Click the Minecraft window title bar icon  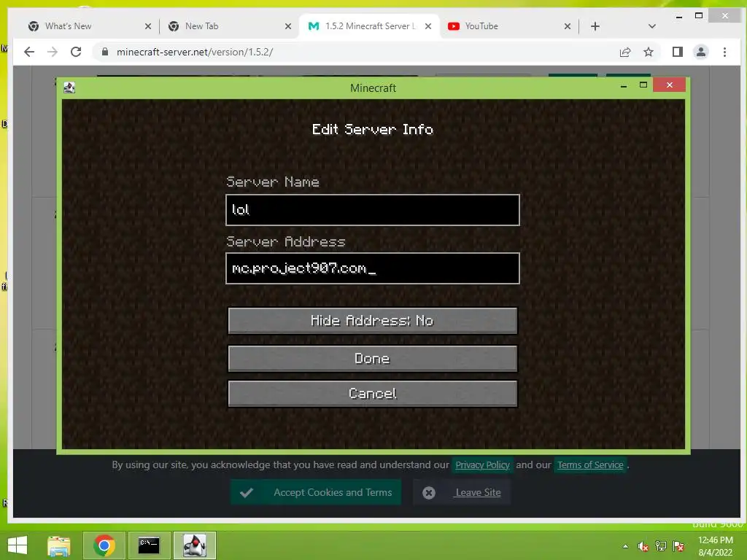pos(69,87)
